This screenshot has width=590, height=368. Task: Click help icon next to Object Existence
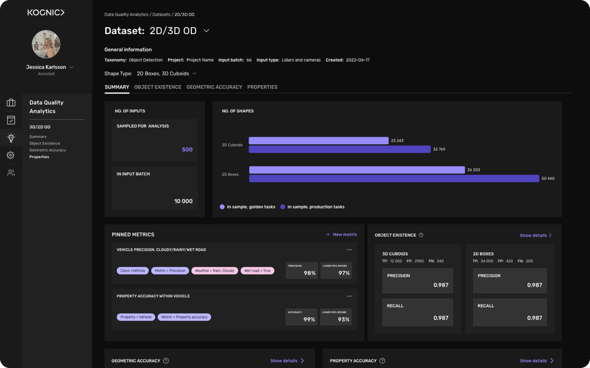(421, 235)
